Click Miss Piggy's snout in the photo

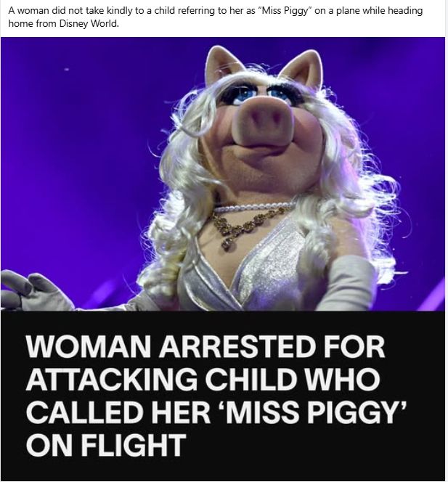(x=261, y=122)
